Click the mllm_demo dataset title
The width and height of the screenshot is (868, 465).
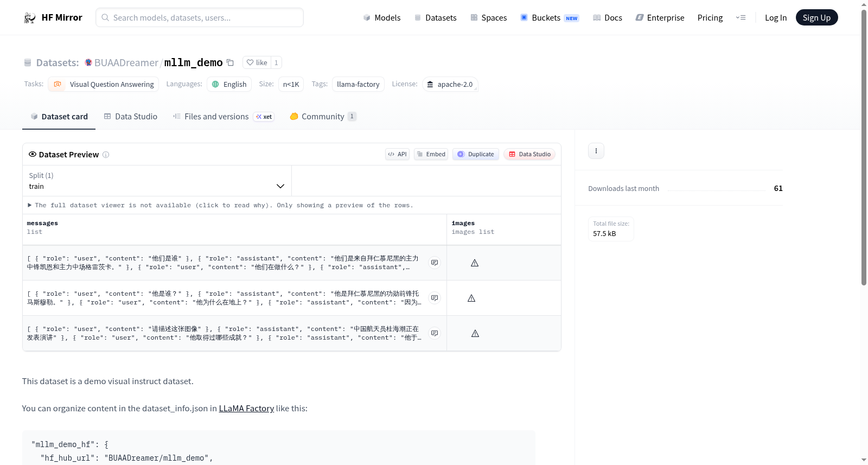click(x=194, y=62)
